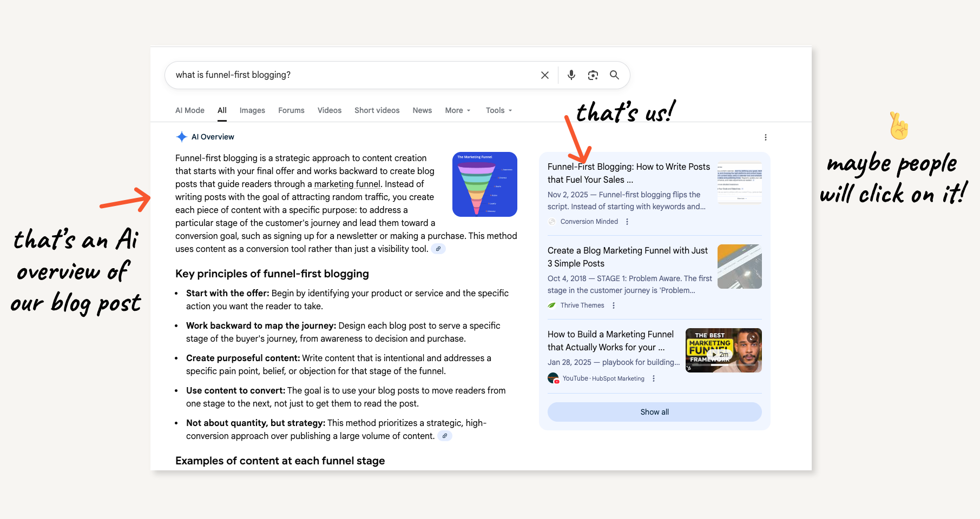
Task: Open the Short videos tab
Action: point(377,110)
